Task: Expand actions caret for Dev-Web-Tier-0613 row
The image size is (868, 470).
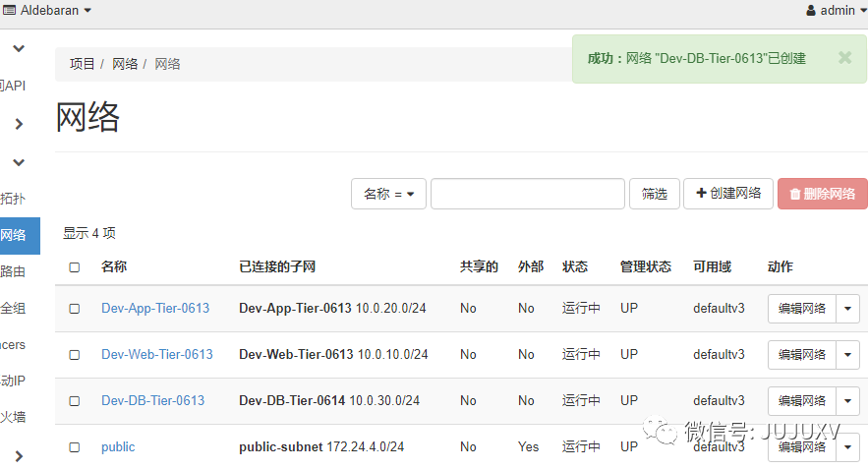Action: [x=848, y=355]
